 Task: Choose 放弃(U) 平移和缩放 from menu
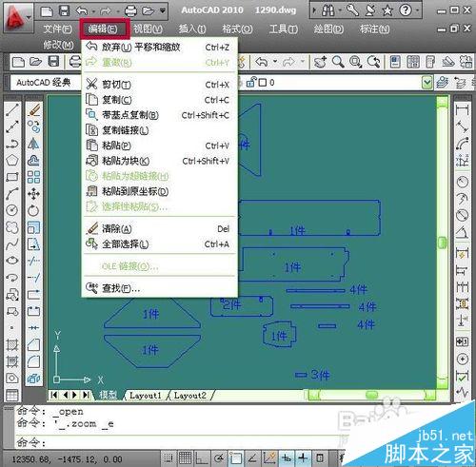(159, 48)
